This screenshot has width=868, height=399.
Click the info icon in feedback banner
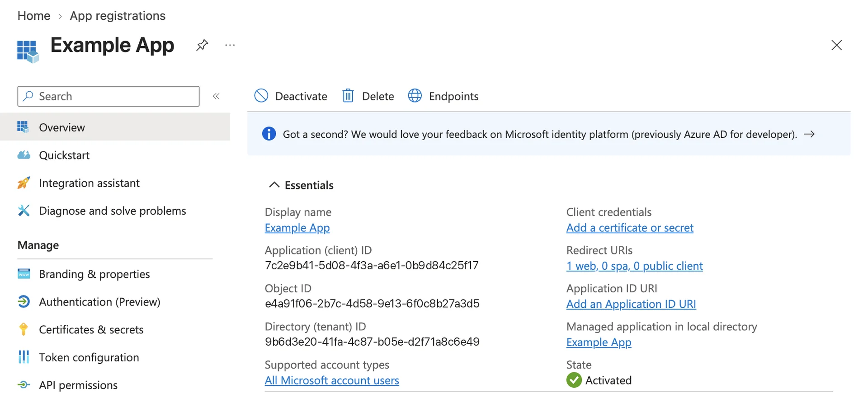(269, 134)
